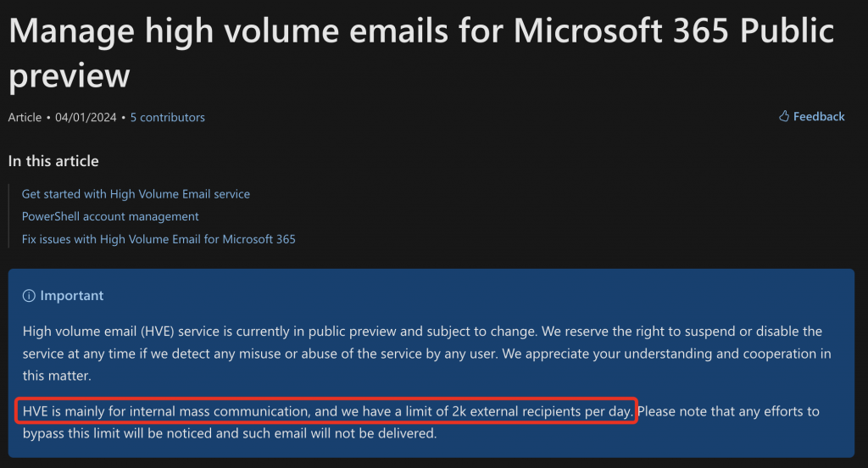This screenshot has height=468, width=868.
Task: Click the Manage high volume emails title
Action: (x=254, y=31)
